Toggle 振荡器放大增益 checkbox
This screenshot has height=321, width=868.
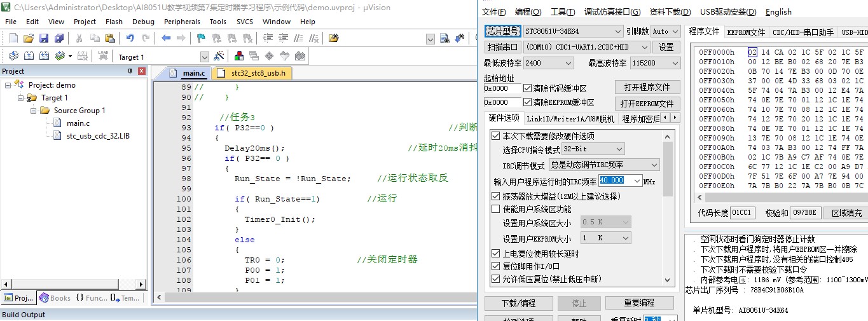click(x=496, y=196)
